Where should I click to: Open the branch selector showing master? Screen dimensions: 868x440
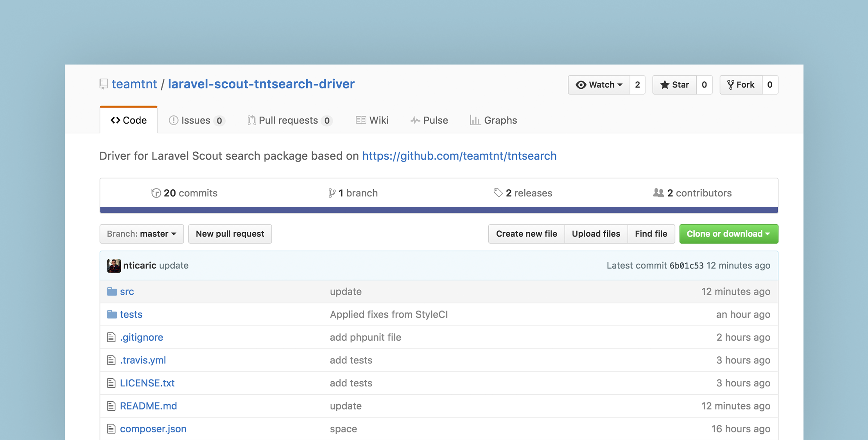[141, 233]
